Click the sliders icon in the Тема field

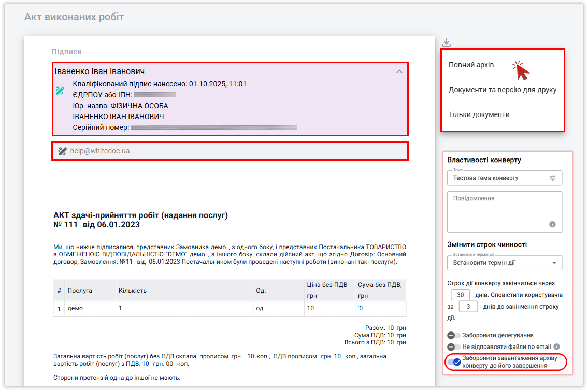click(552, 178)
